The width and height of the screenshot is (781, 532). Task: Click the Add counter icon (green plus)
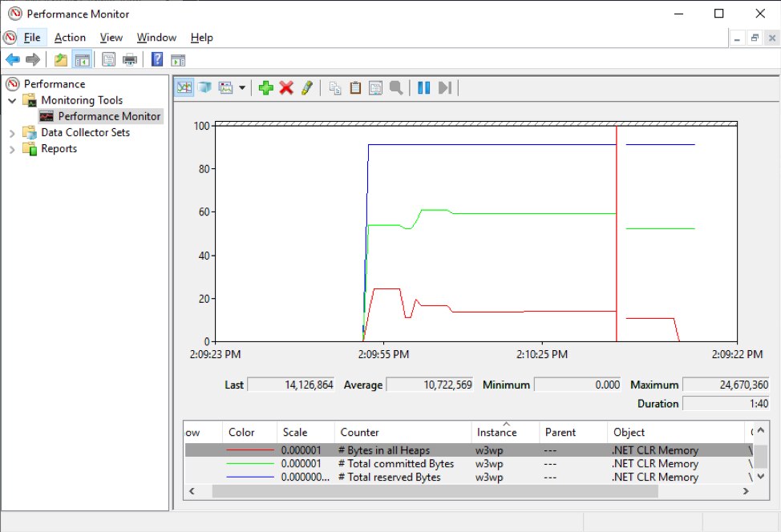point(265,87)
